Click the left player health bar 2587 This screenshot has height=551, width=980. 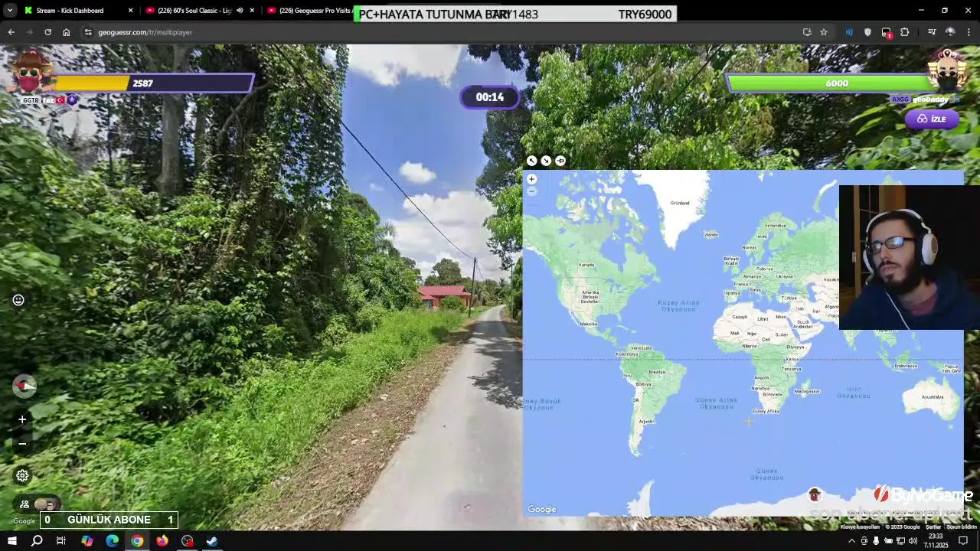point(152,83)
